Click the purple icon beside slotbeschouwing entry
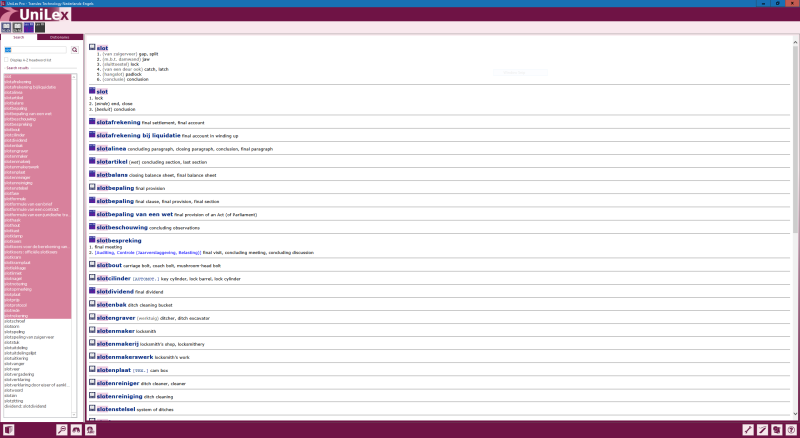The height and width of the screenshot is (438, 800). point(92,227)
